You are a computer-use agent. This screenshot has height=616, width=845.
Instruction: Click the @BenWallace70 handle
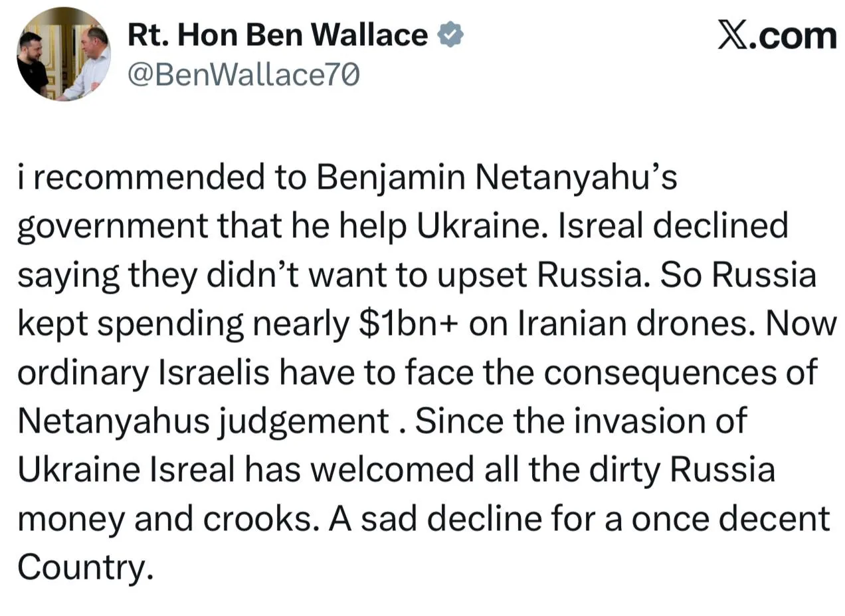pos(243,75)
